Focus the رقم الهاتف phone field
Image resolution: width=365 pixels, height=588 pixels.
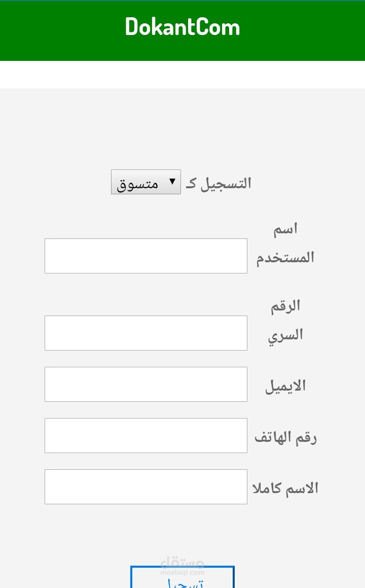146,435
